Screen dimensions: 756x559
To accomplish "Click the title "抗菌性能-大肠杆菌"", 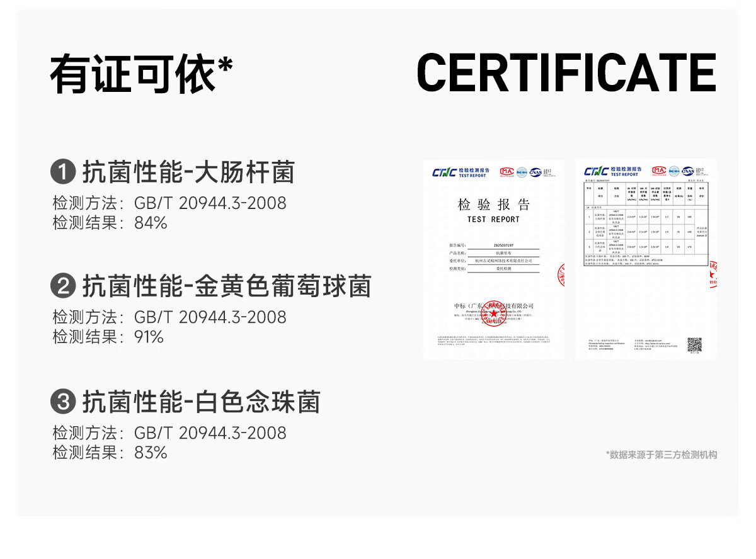I will pos(188,172).
